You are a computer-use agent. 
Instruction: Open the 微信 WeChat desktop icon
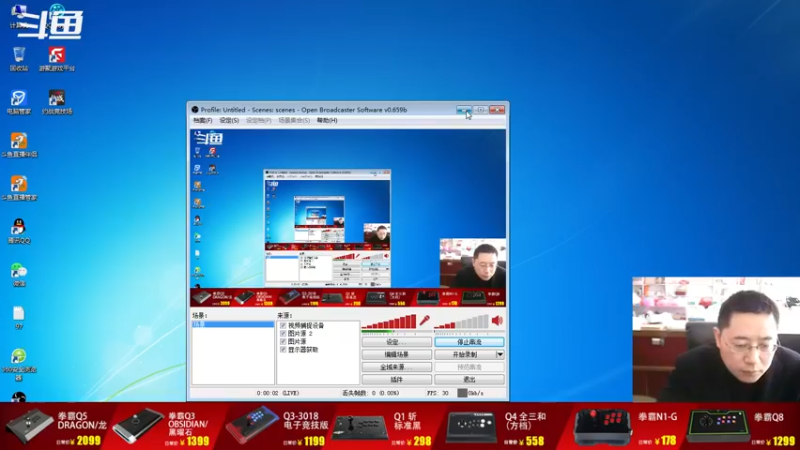tap(19, 274)
